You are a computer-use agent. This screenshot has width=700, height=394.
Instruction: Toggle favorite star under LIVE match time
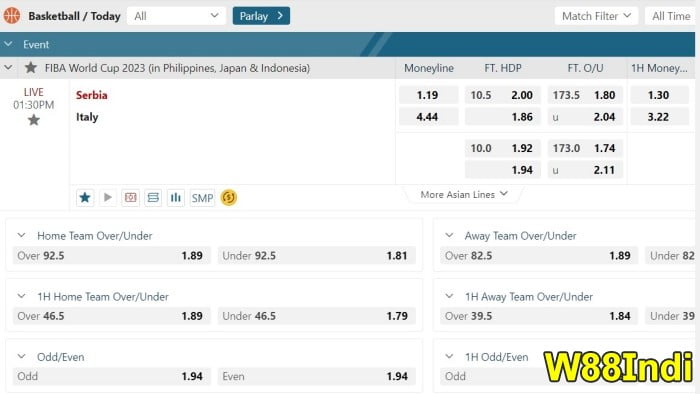click(33, 120)
